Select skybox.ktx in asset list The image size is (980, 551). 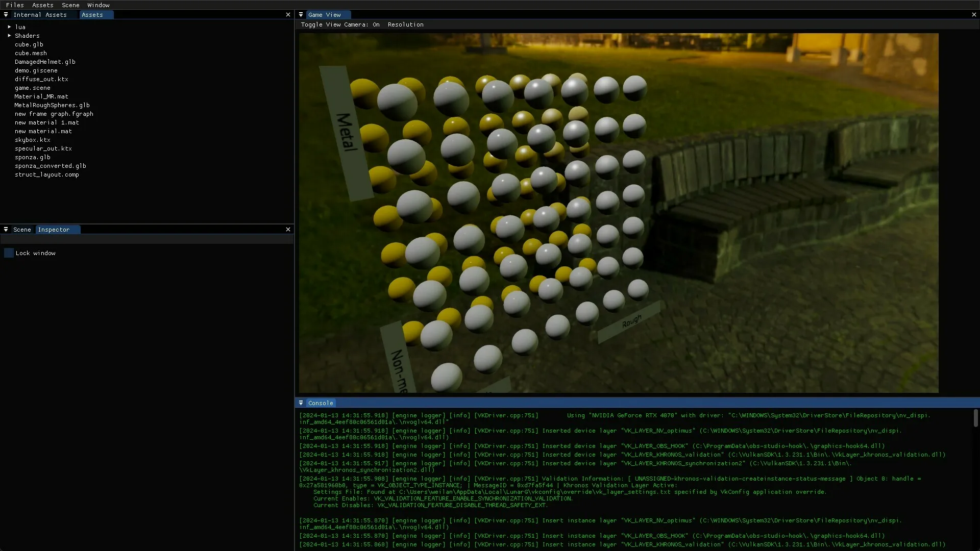coord(32,140)
